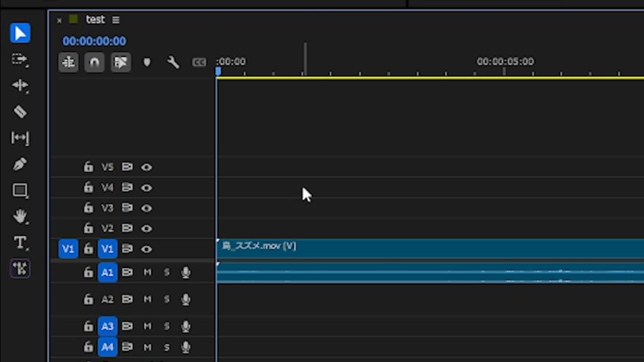The width and height of the screenshot is (644, 362).
Task: Enable voice-over record on A2
Action: [x=186, y=300]
